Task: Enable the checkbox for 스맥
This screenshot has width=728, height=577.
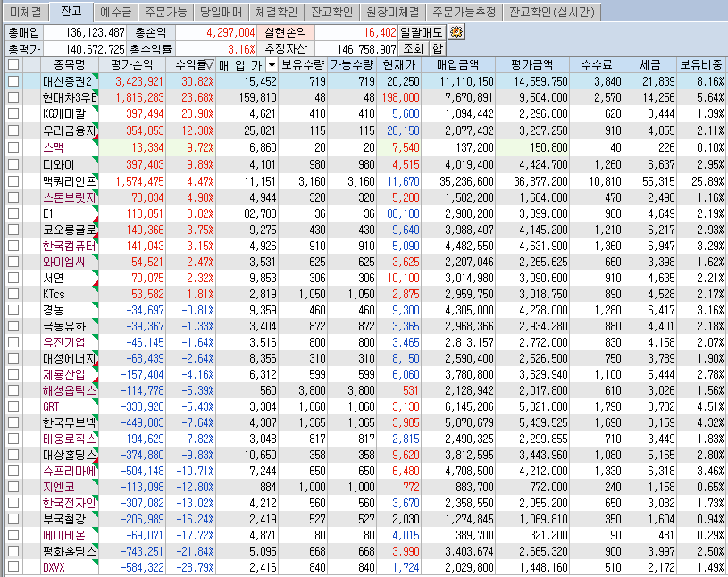Action: point(13,147)
